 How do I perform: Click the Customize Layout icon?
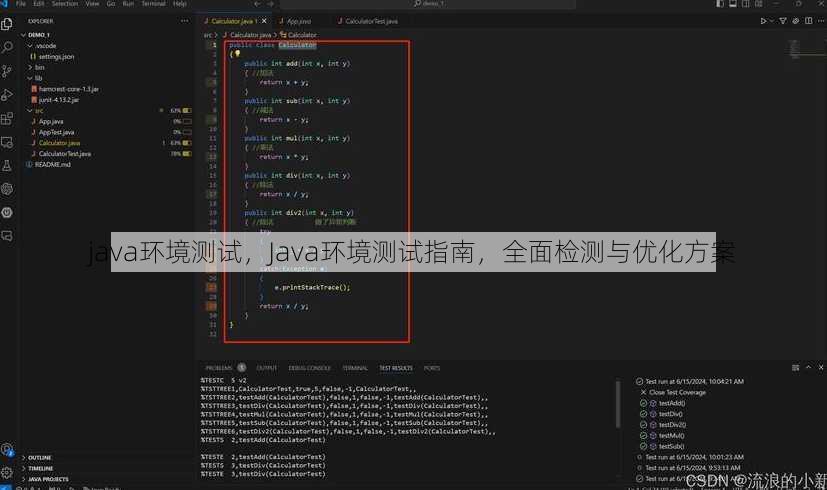758,4
